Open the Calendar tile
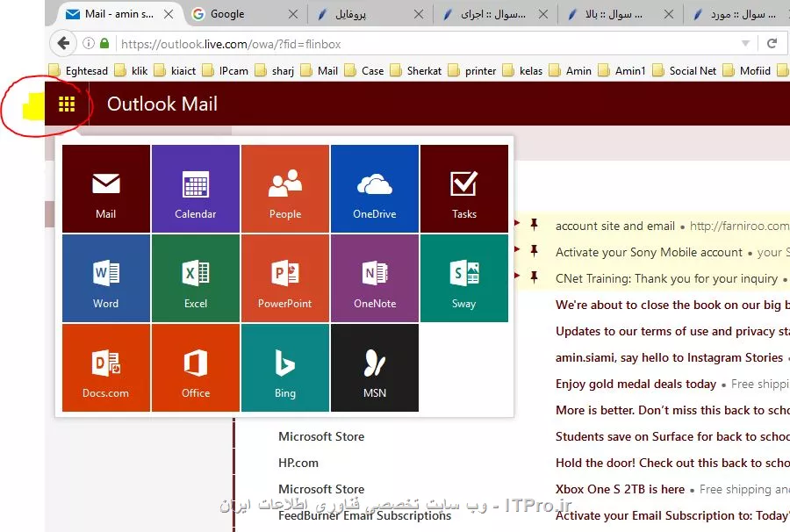 tap(196, 189)
